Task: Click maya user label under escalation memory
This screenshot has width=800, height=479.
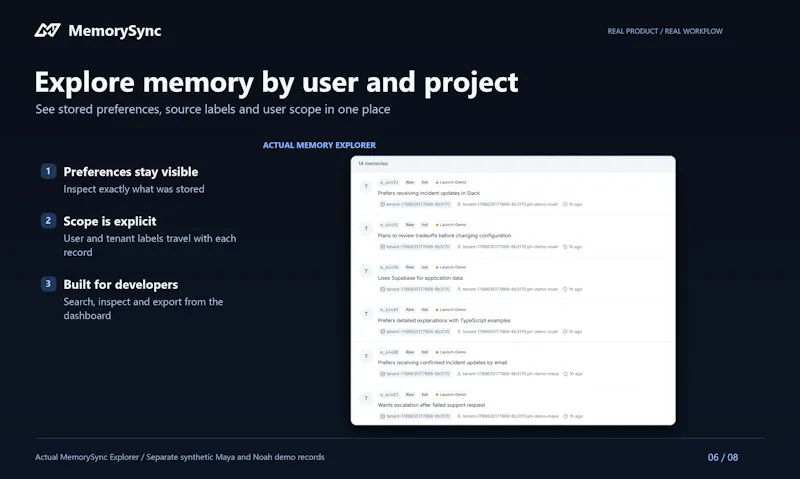Action: 508,416
